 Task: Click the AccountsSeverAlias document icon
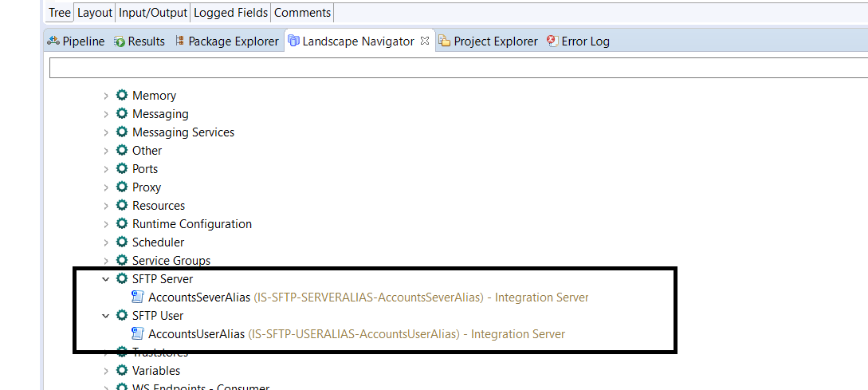click(x=138, y=297)
